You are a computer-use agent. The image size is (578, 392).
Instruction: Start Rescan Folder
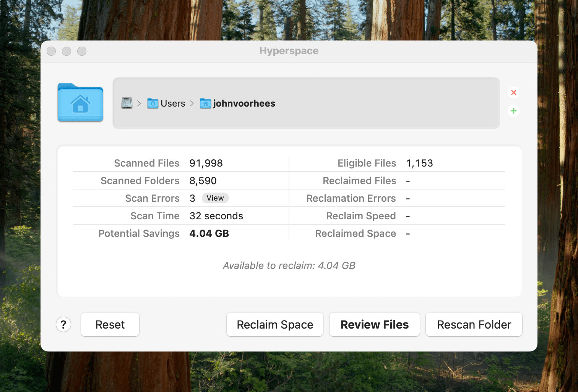[x=474, y=324]
